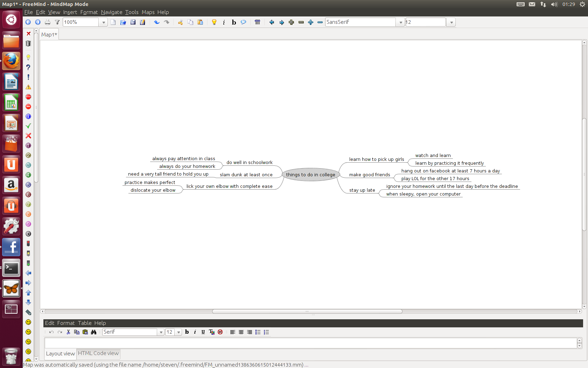The width and height of the screenshot is (588, 368).
Task: Select the 'stay up late' node
Action: (362, 190)
